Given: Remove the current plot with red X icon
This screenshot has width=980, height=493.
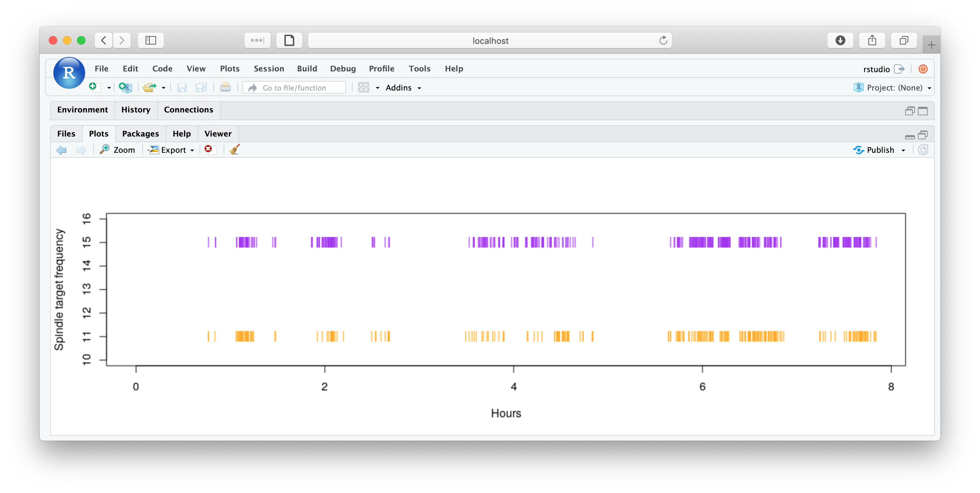Looking at the screenshot, I should pyautogui.click(x=208, y=149).
